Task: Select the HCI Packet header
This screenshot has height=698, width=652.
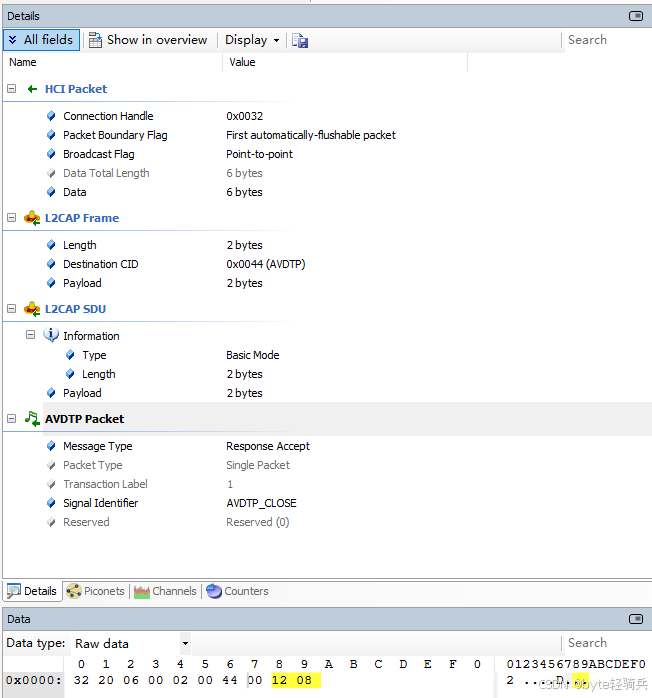Action: click(x=76, y=89)
